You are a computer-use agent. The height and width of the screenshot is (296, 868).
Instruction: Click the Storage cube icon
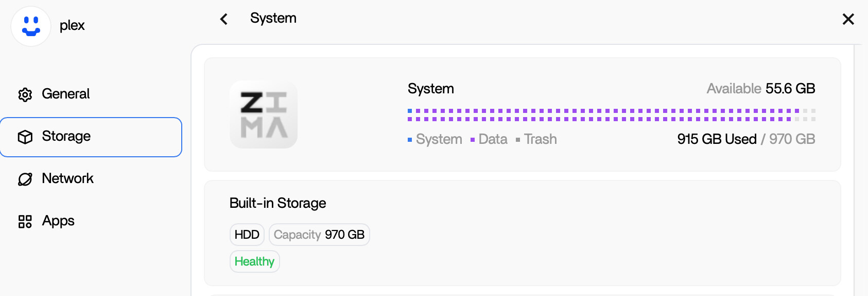[x=25, y=137]
